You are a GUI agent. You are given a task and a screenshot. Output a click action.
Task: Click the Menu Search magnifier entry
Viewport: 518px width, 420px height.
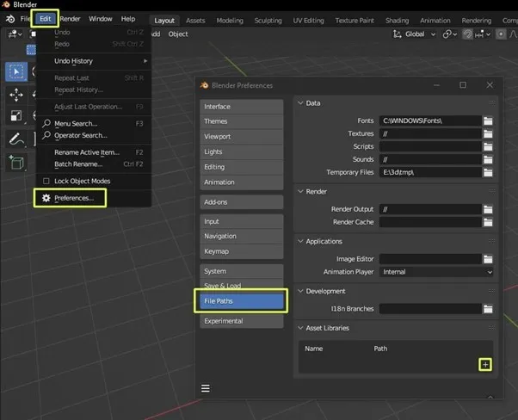[93, 124]
